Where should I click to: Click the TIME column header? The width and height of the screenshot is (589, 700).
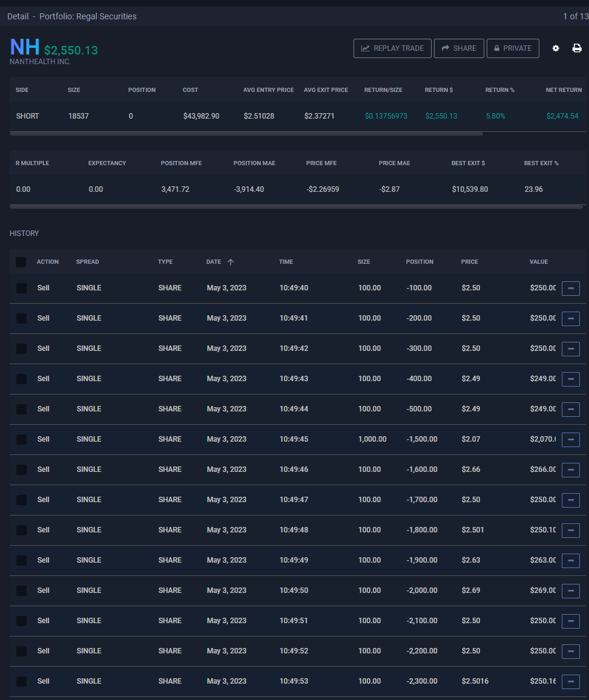coord(286,262)
